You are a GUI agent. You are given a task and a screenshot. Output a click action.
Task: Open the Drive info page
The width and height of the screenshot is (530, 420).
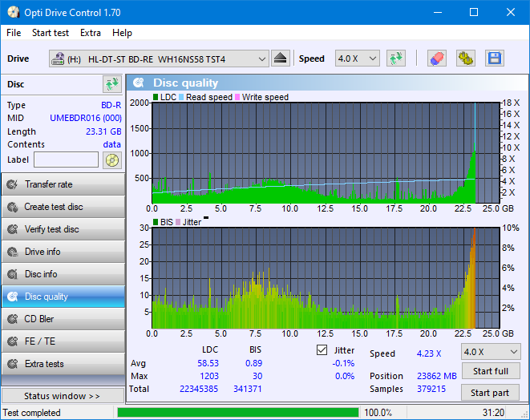[63, 252]
